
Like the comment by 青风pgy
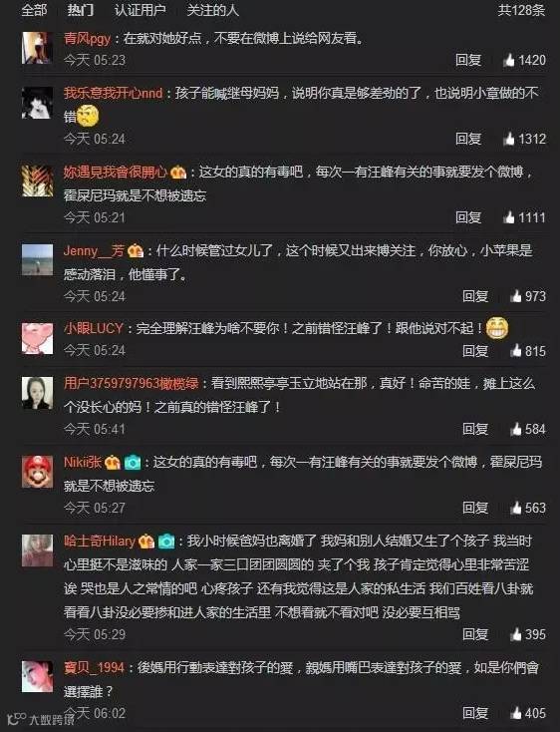pyautogui.click(x=509, y=60)
